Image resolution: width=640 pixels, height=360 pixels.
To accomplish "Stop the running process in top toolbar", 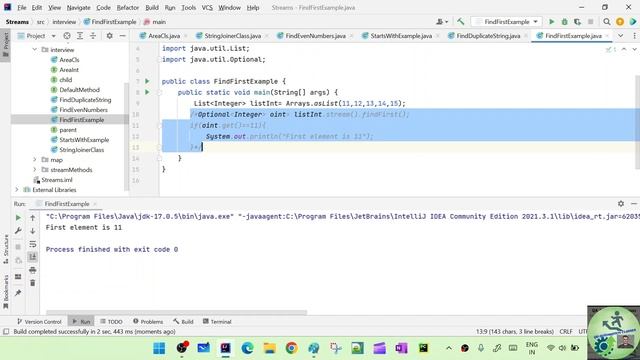I will pos(590,22).
